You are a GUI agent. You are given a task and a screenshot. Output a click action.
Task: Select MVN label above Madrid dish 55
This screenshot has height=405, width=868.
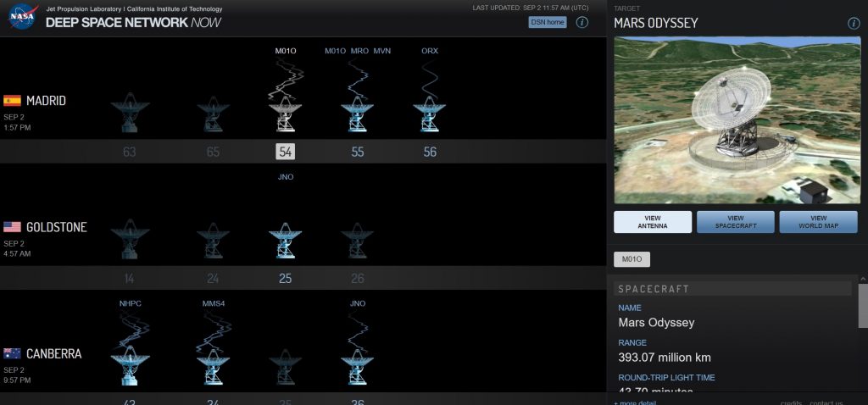coord(382,51)
